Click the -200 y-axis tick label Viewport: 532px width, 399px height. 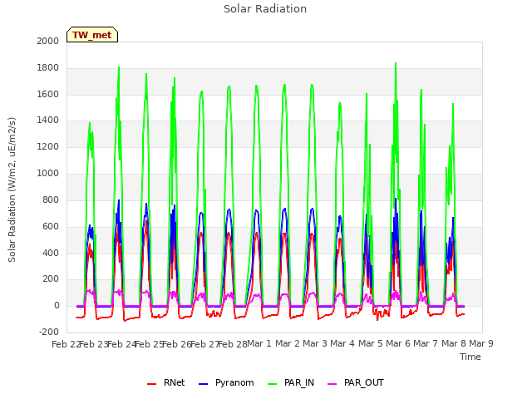(49, 332)
